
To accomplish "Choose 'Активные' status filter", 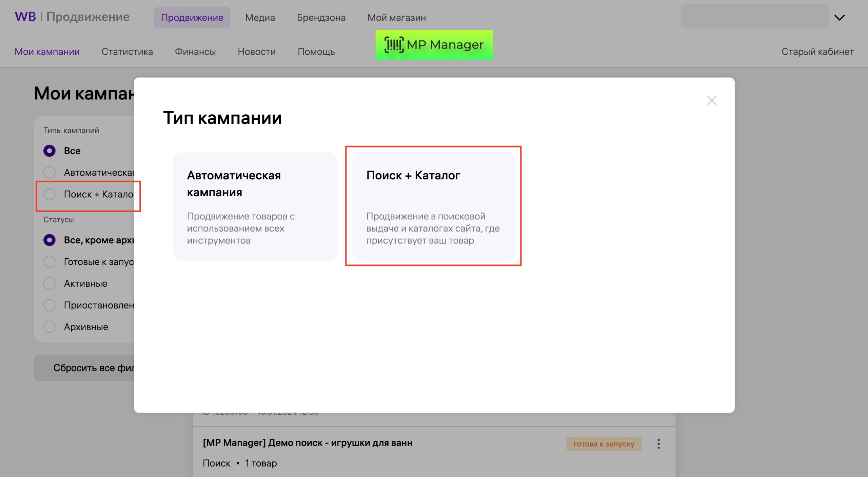I will 50,283.
